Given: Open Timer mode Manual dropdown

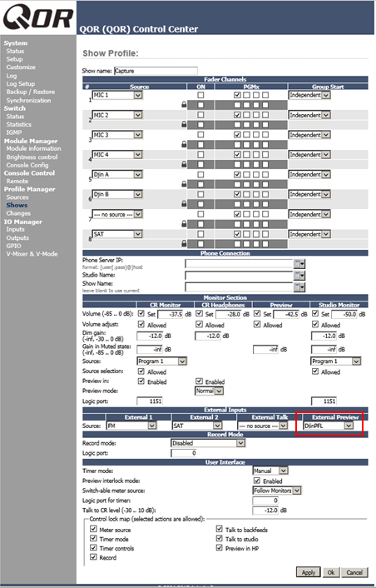Looking at the screenshot, I should pyautogui.click(x=270, y=471).
